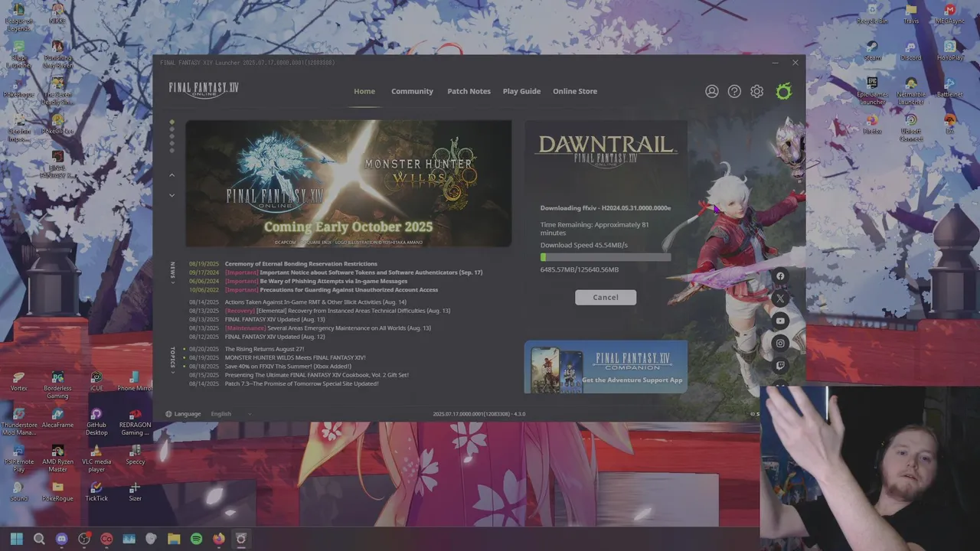Viewport: 980px width, 551px height.
Task: Open MONSTER HUNTER WILDS Meets FINAL FANTASY XIV topic
Action: point(295,357)
